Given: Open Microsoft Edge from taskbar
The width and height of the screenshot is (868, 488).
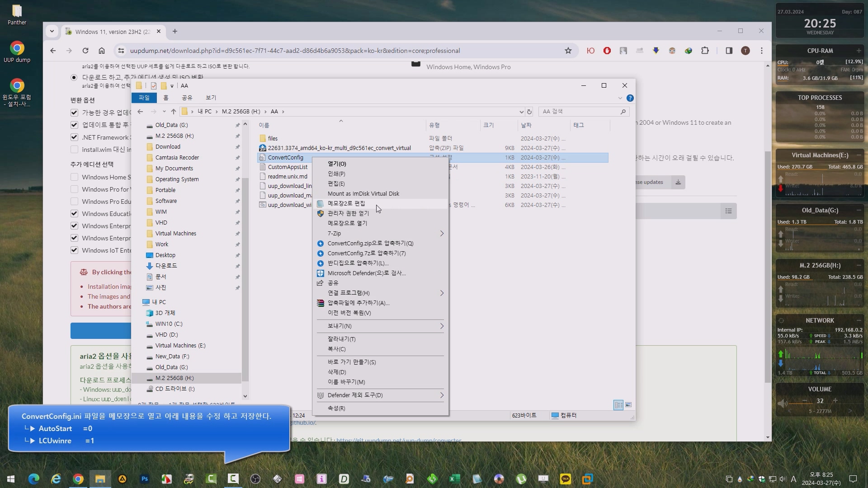Looking at the screenshot, I should coord(34,479).
